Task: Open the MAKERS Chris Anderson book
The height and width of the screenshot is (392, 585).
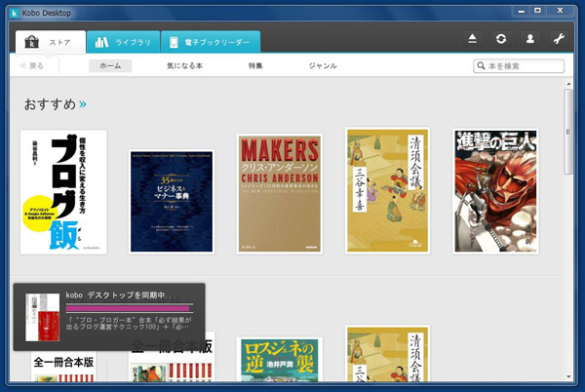Action: click(280, 194)
